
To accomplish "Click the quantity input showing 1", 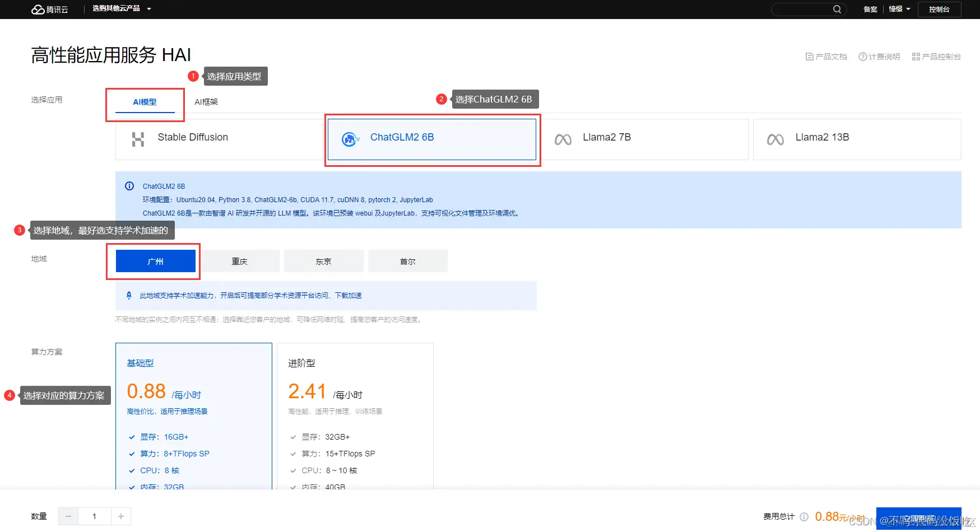I will (95, 516).
